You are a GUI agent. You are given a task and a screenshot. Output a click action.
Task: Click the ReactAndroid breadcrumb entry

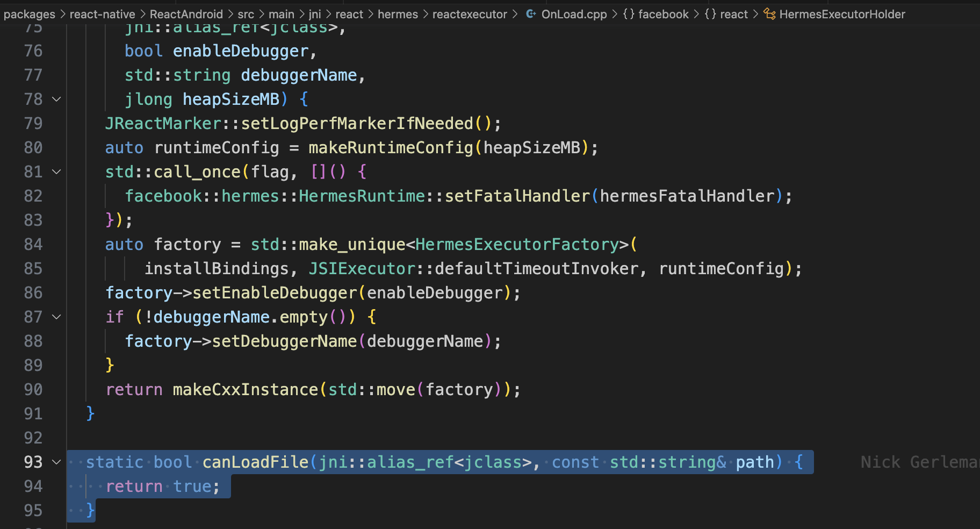186,14
